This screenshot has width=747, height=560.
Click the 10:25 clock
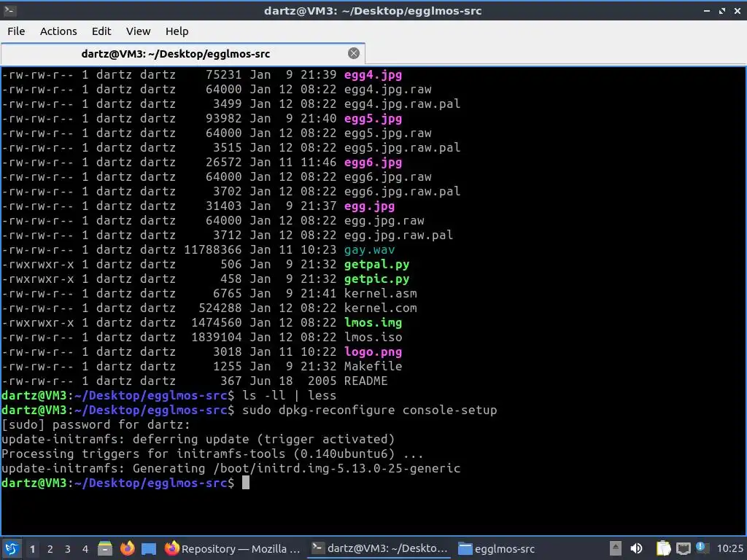click(729, 548)
